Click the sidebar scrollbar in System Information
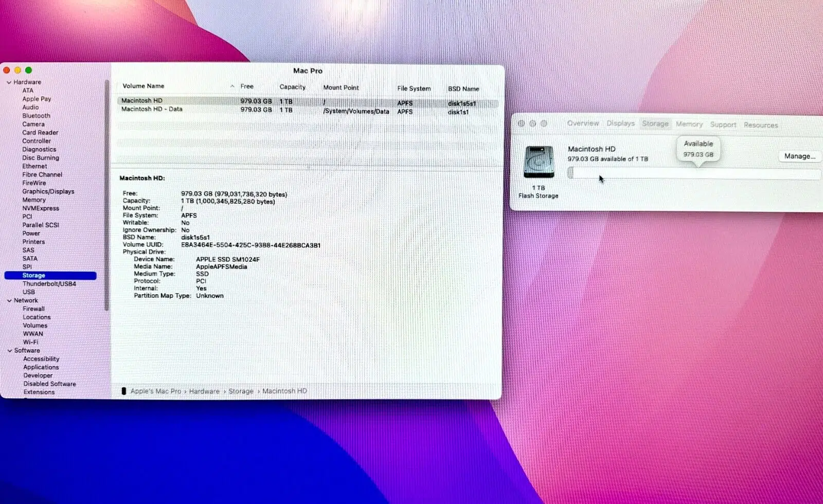Viewport: 823px width, 504px height. [106, 195]
